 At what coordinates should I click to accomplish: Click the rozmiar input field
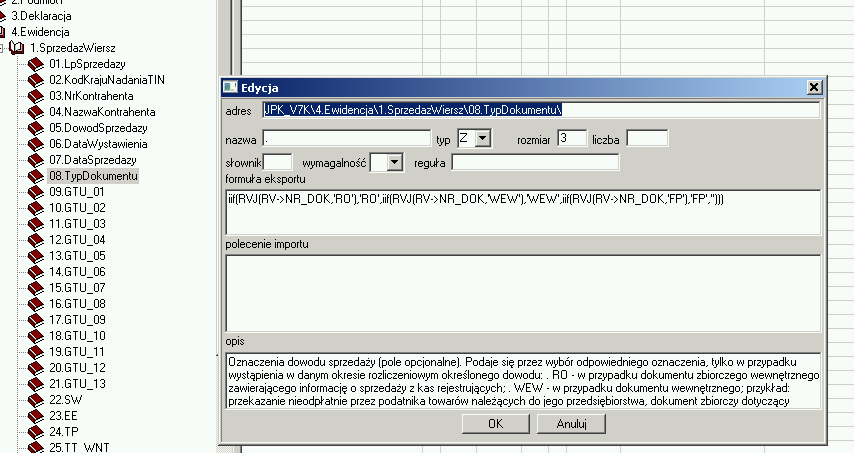coord(572,139)
